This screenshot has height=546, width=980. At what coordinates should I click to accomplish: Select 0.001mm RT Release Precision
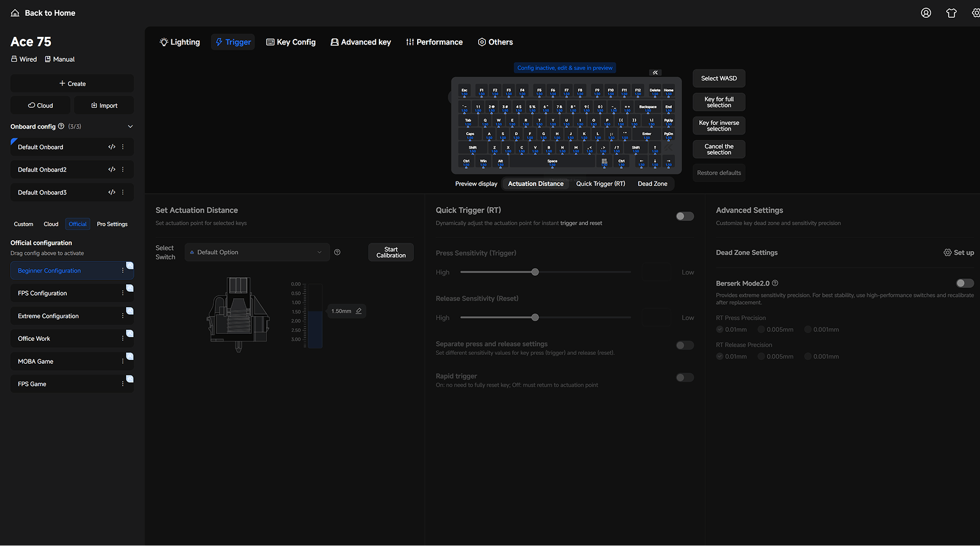click(807, 356)
